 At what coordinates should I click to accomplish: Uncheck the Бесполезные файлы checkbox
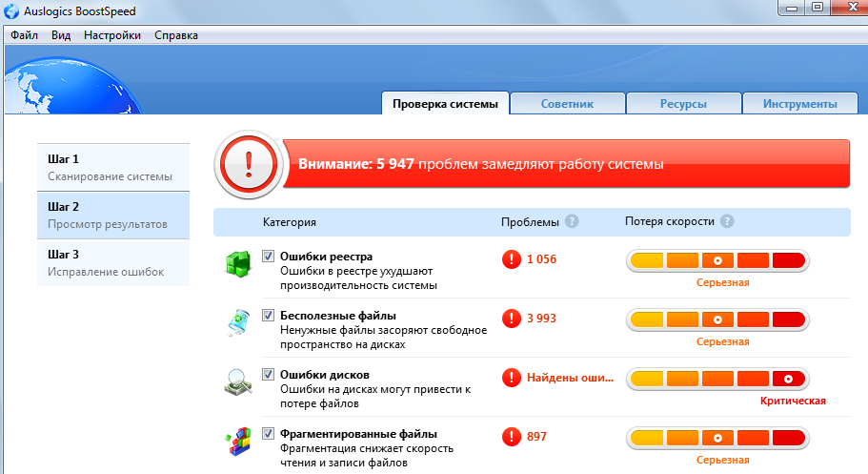(268, 316)
